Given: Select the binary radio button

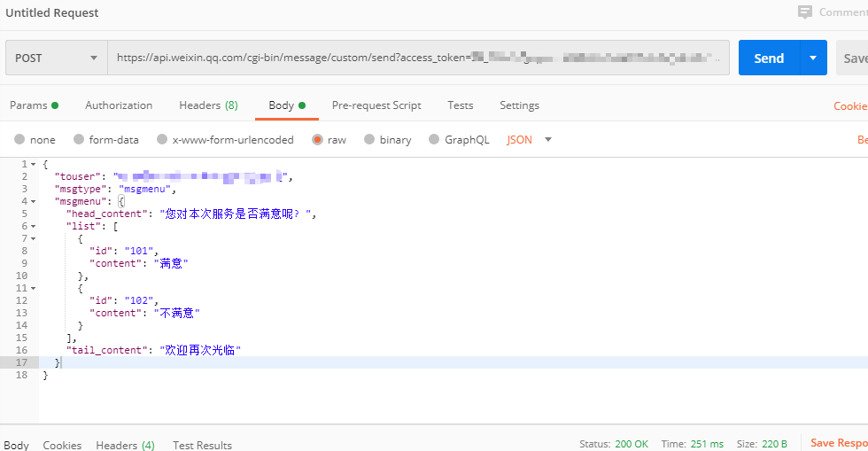Looking at the screenshot, I should coord(369,139).
